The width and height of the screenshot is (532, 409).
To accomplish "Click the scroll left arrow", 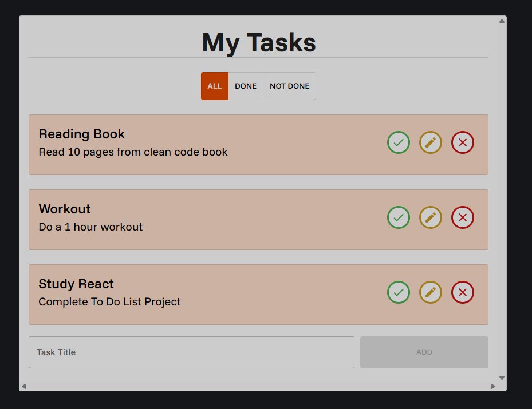I will click(x=24, y=386).
